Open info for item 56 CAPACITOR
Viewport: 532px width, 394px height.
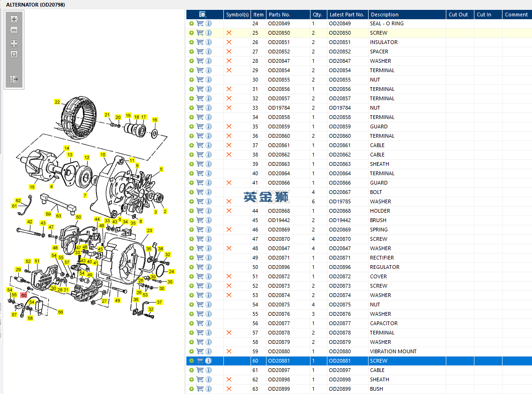pos(208,323)
